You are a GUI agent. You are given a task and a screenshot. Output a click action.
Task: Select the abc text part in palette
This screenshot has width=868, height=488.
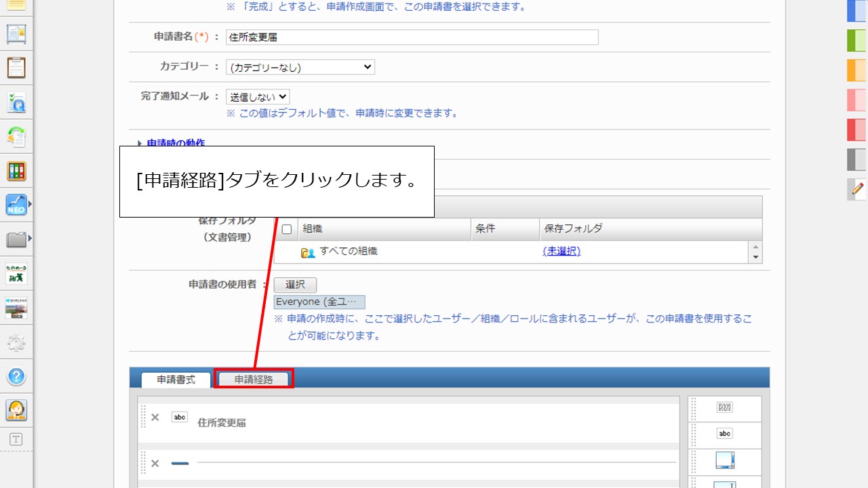(724, 434)
